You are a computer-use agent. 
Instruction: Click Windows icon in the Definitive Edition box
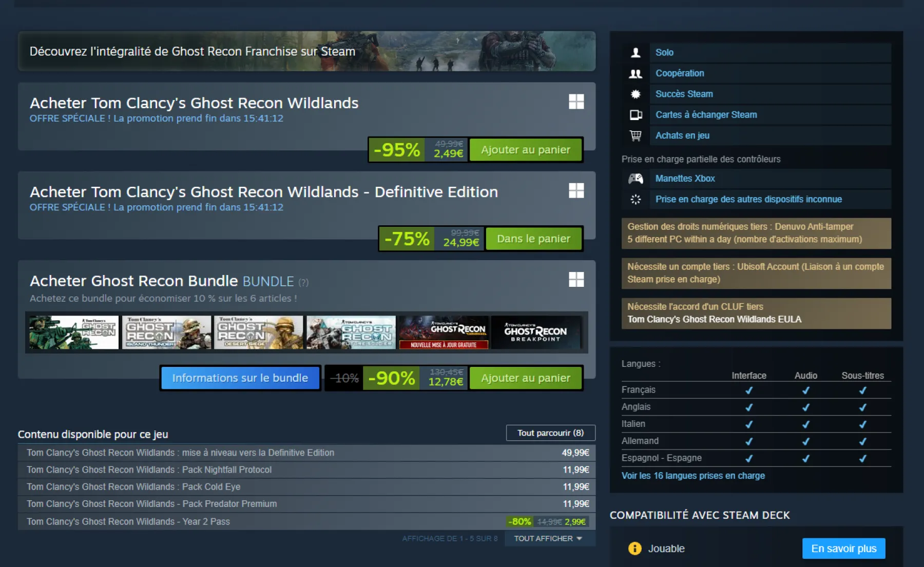coord(576,190)
